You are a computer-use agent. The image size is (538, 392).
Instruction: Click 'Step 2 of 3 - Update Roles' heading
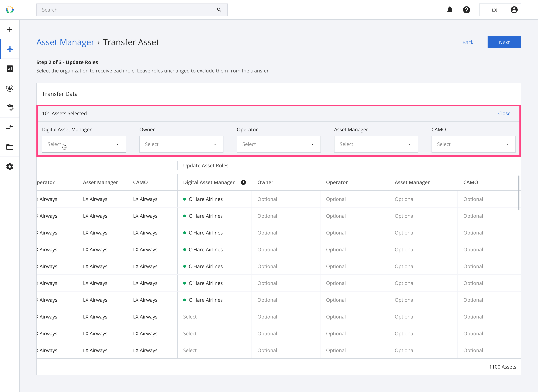(67, 62)
